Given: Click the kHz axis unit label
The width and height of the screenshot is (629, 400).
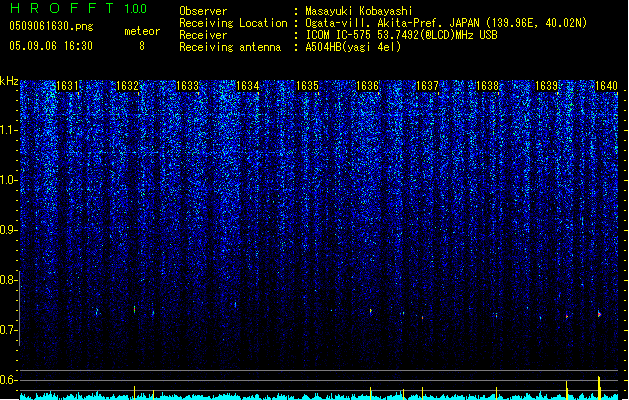Looking at the screenshot, I should pyautogui.click(x=9, y=81).
